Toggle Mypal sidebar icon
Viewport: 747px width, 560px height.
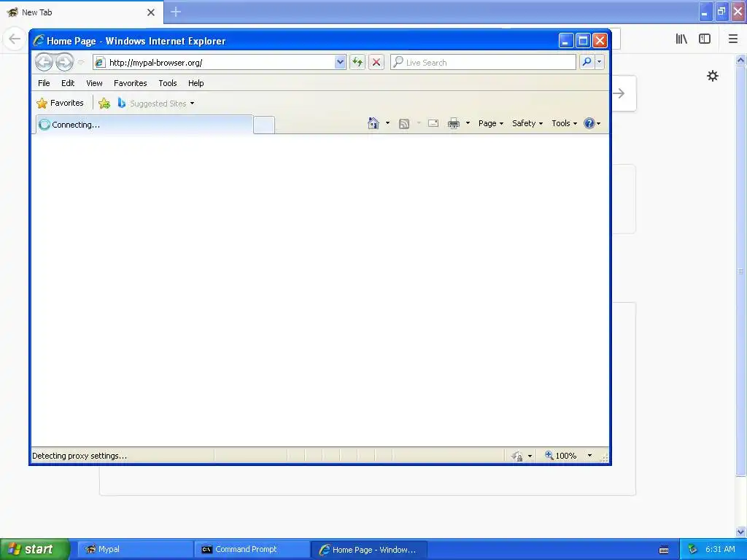click(x=705, y=39)
